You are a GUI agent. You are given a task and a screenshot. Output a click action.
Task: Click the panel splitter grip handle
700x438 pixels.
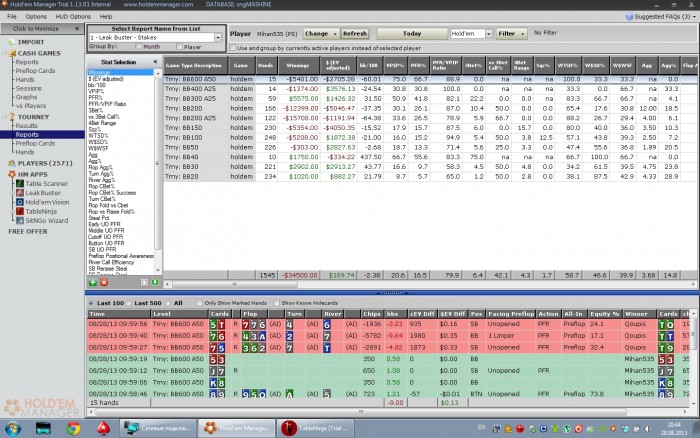(x=392, y=293)
